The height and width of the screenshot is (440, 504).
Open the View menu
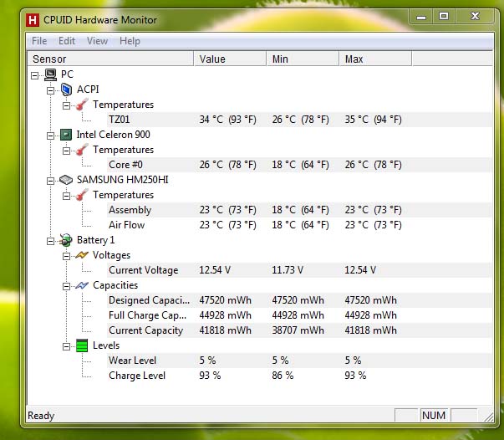pyautogui.click(x=97, y=41)
